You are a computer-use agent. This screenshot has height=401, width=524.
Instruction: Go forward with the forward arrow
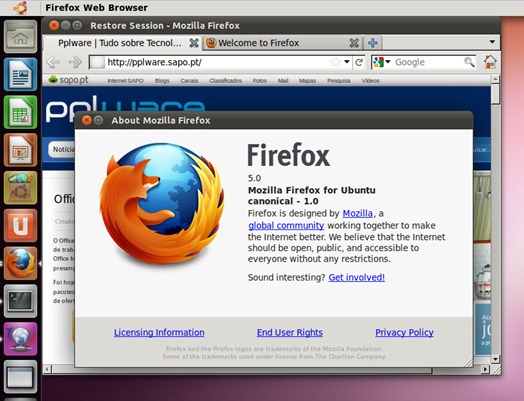[x=75, y=62]
